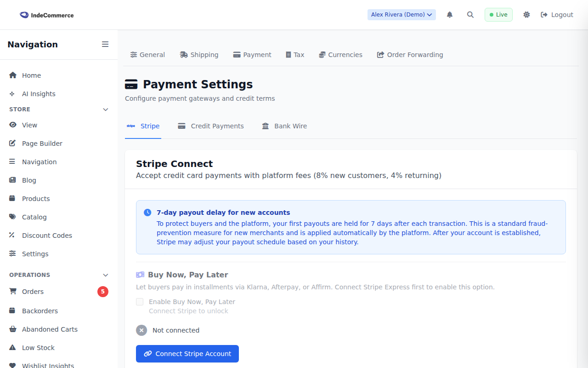Screen dimensions: 588x368
Task: Click the Backorders box icon
Action: pyautogui.click(x=12, y=310)
